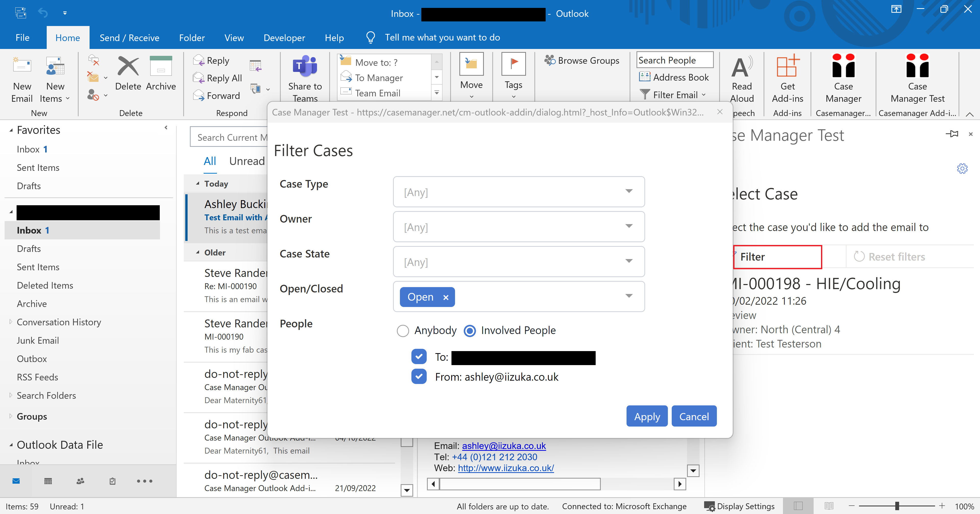Open the Case Type dropdown
This screenshot has height=514, width=980.
point(519,192)
